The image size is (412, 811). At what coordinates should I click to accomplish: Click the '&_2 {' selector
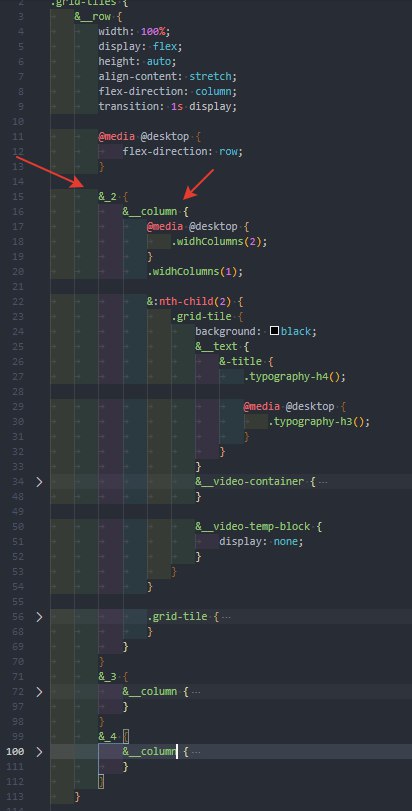tap(113, 197)
